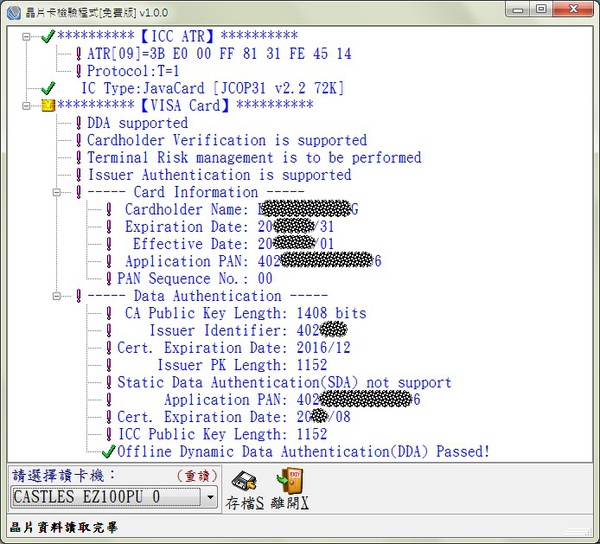
Task: Click exclamation icon beside Issuer PK Length
Action: [109, 365]
